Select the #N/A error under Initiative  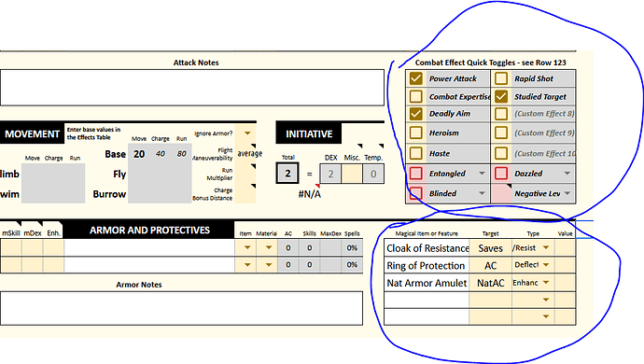[x=309, y=194]
